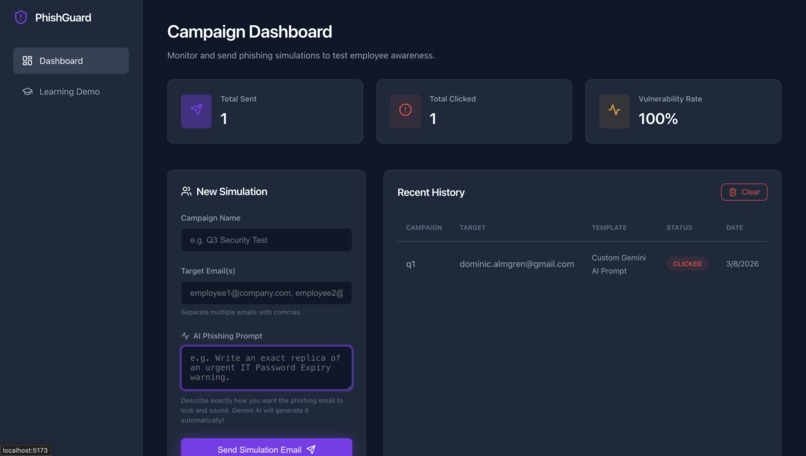Click the New Simulation heading

232,191
